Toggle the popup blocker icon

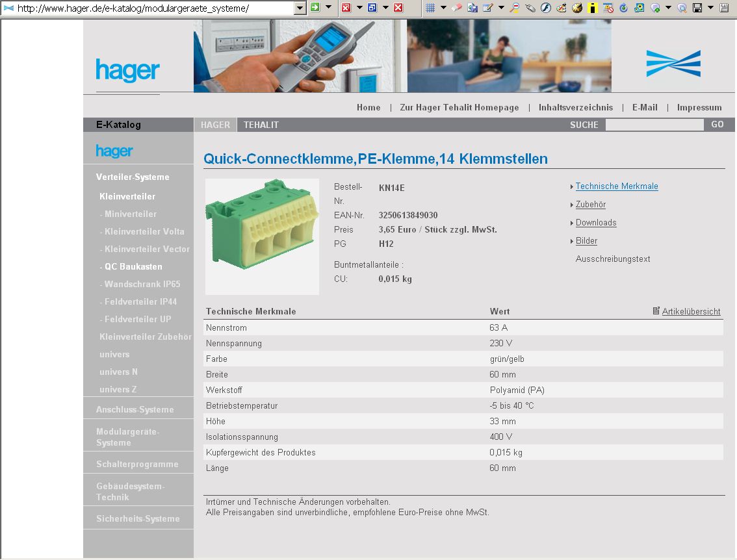(x=608, y=8)
